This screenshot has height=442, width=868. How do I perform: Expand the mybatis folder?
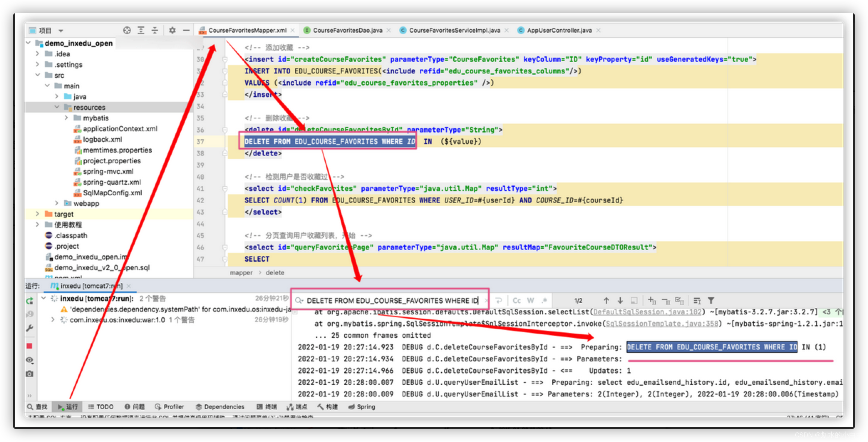66,118
